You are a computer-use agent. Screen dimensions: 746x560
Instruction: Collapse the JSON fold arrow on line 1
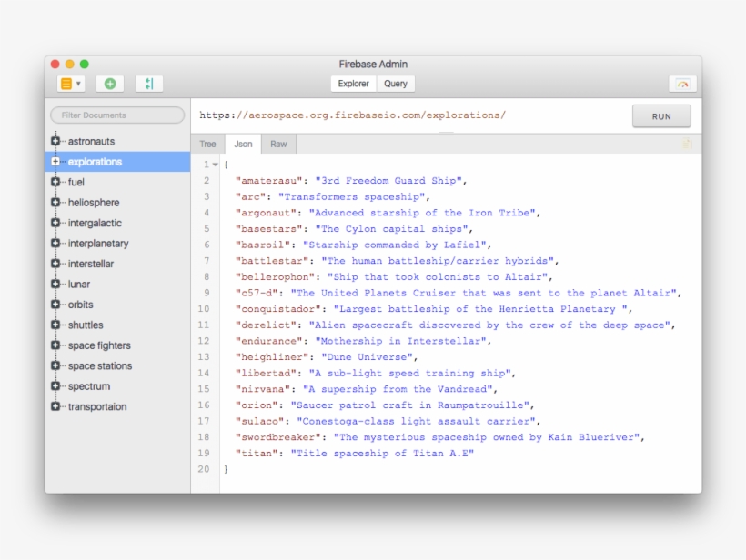pyautogui.click(x=215, y=165)
